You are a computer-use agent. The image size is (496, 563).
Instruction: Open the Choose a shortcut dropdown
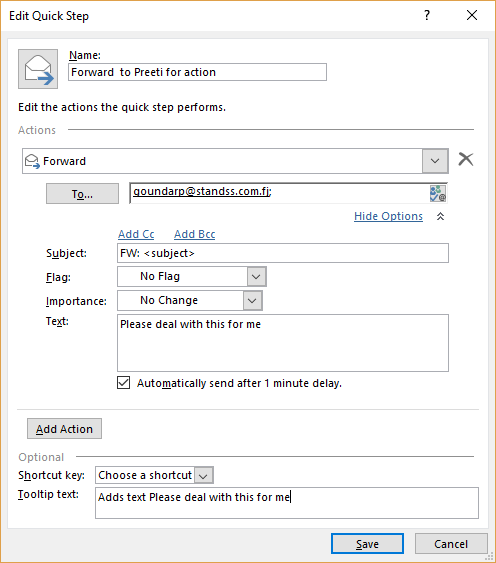pos(204,475)
